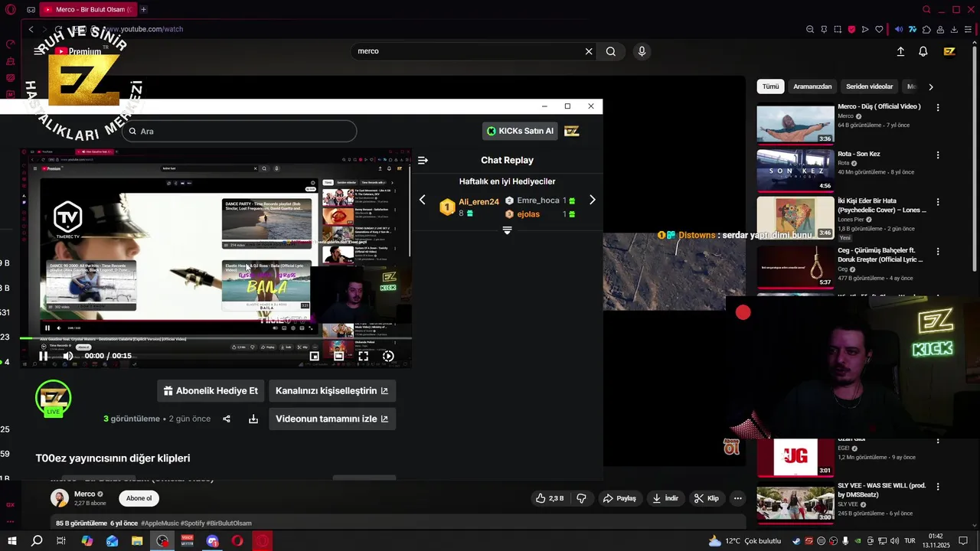This screenshot has width=980, height=551.
Task: Click İndir download button
Action: (x=665, y=498)
